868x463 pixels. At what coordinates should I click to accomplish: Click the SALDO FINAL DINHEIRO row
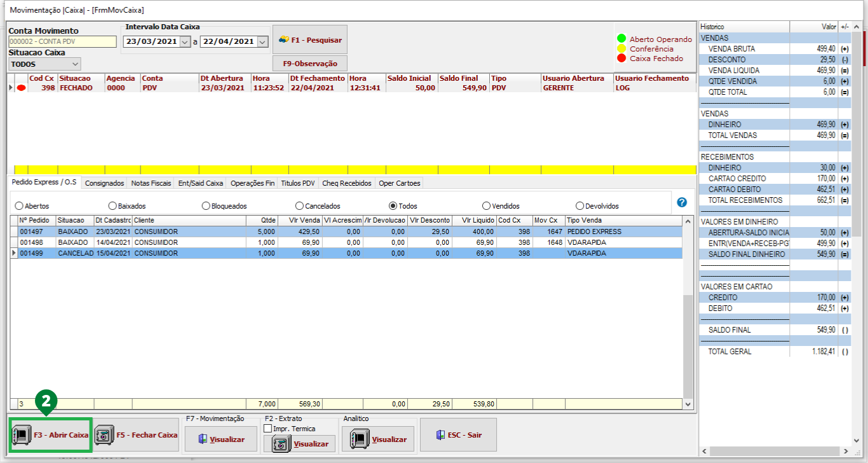tap(775, 254)
